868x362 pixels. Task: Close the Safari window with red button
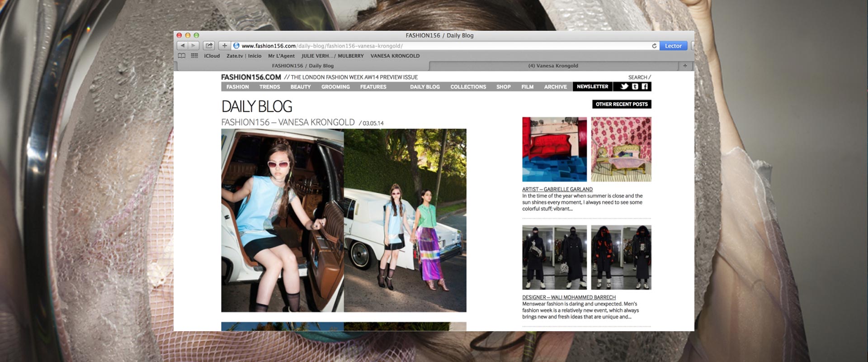click(179, 35)
